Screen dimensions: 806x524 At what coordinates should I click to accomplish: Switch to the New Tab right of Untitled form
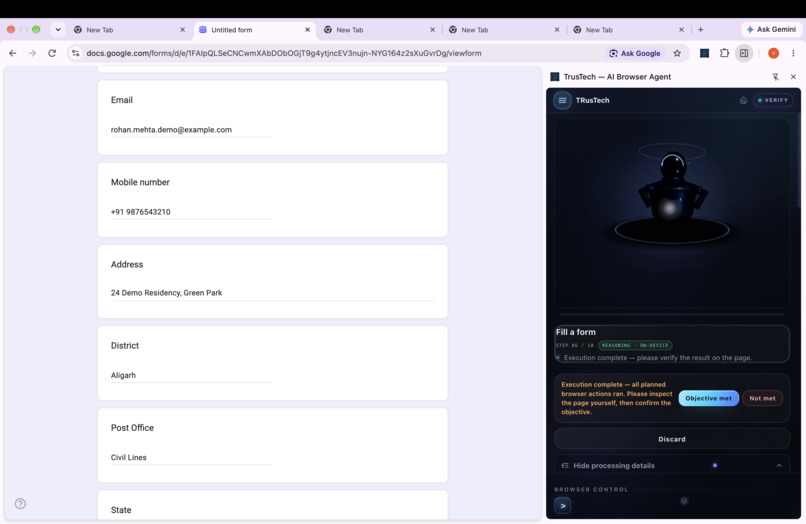(x=380, y=30)
